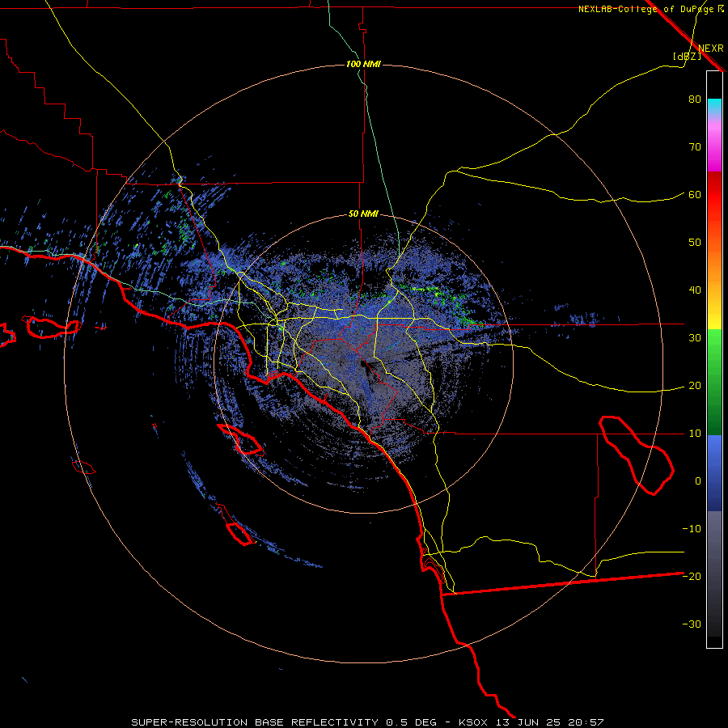Click the 80 value on the color scale

click(x=695, y=99)
